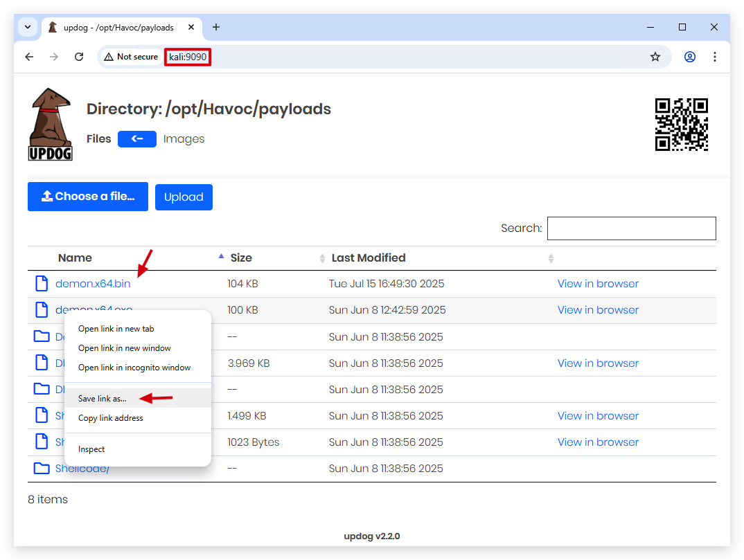Viewport: 744px width, 560px height.
Task: Open demon.x64.bin file link
Action: [93, 284]
